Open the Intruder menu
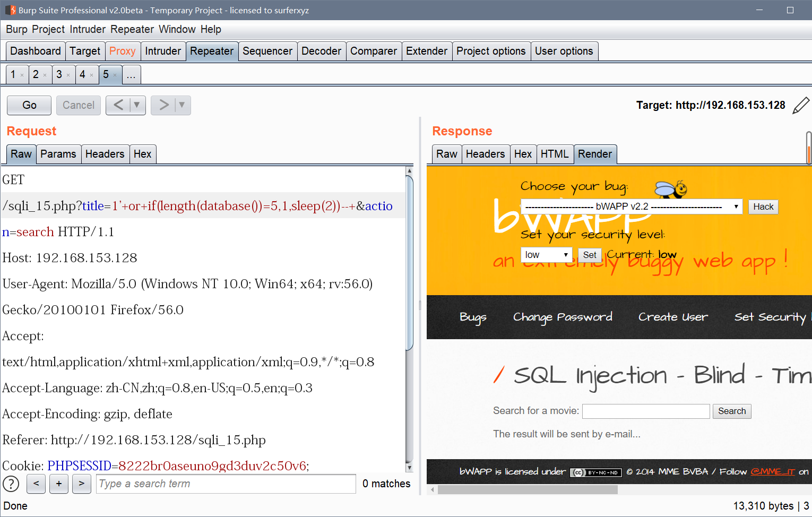 click(88, 29)
